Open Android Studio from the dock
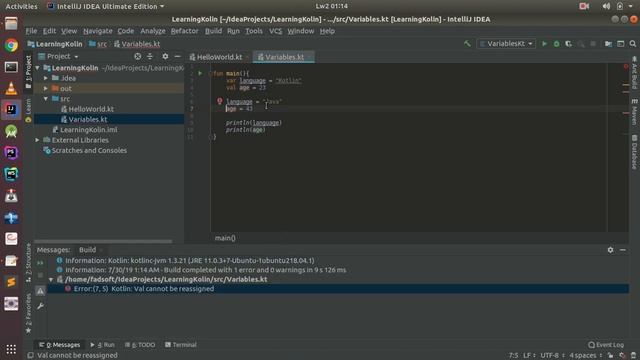The width and height of the screenshot is (640, 360). coord(11,131)
